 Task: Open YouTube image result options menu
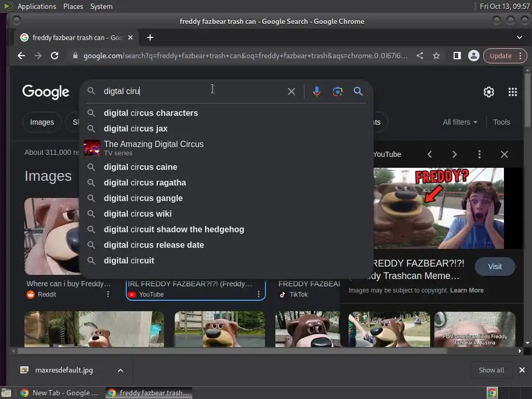(259, 294)
